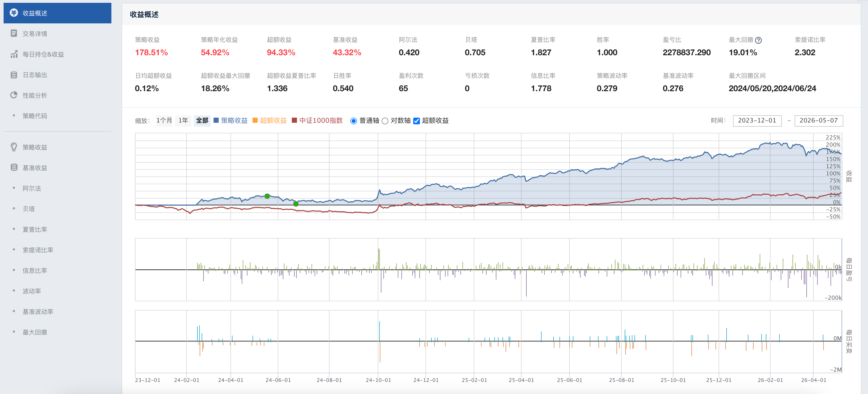Click the 性能分析 pie chart icon
The height and width of the screenshot is (394, 868).
pyautogui.click(x=14, y=95)
